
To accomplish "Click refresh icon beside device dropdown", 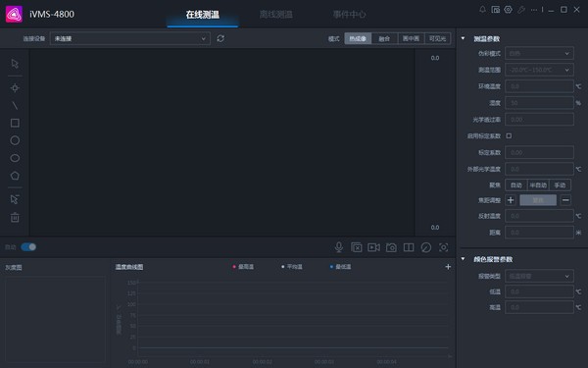I will (x=220, y=38).
